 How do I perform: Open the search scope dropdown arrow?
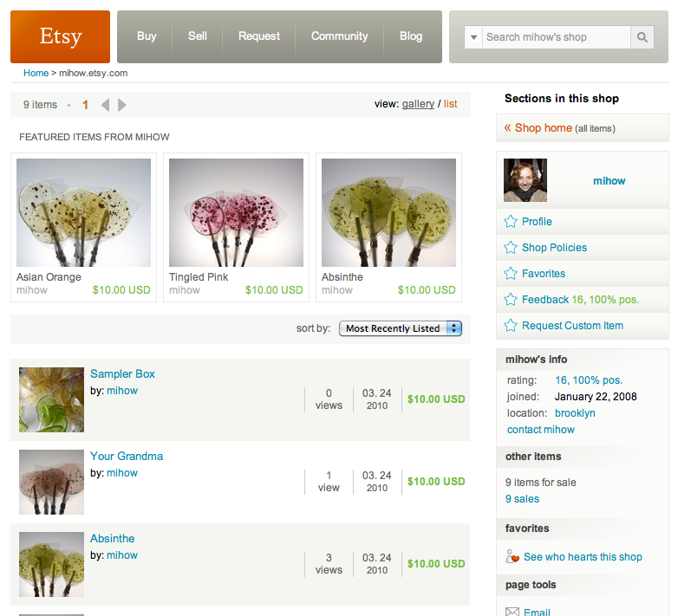click(x=473, y=37)
